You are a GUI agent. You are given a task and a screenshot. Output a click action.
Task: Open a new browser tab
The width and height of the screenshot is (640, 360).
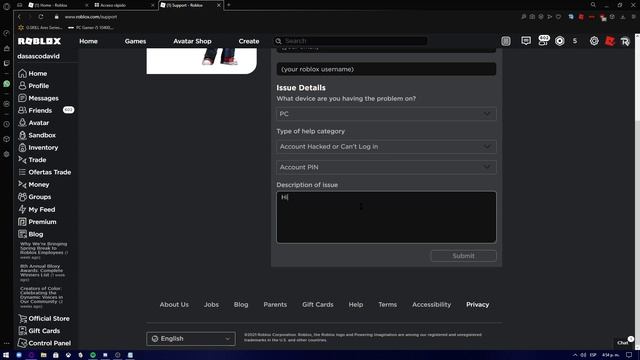[229, 5]
